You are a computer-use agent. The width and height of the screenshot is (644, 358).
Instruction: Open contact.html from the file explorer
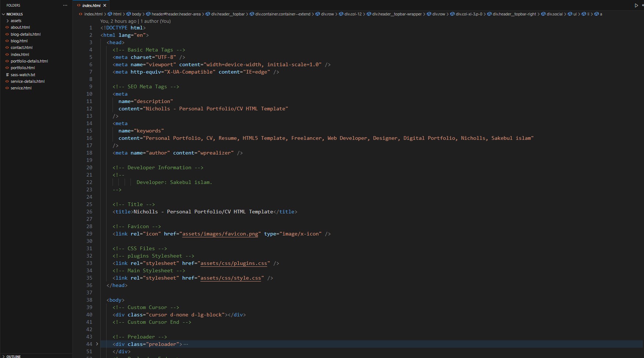21,47
